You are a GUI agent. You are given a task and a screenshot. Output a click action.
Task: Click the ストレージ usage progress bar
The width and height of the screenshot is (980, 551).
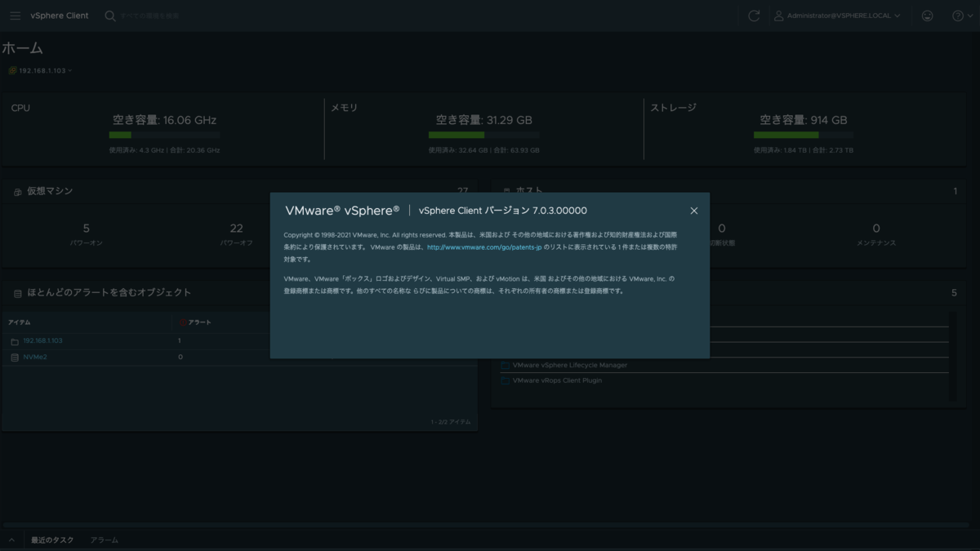coord(804,135)
